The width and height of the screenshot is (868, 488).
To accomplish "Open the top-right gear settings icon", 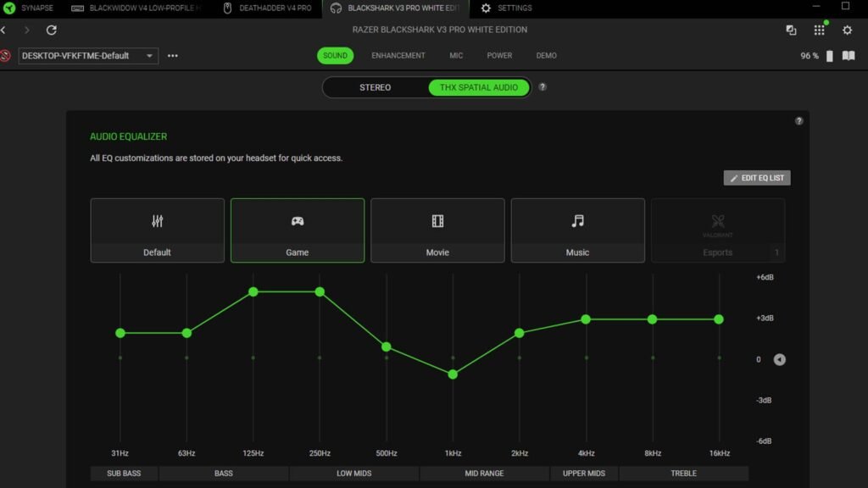I will 848,30.
